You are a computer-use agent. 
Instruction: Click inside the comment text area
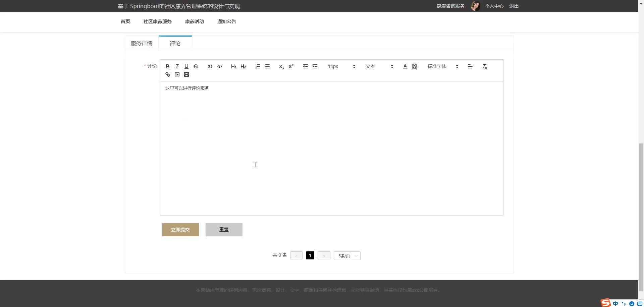tap(332, 148)
